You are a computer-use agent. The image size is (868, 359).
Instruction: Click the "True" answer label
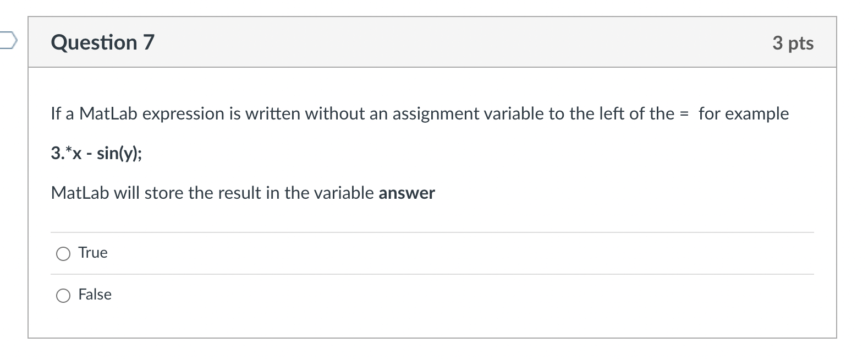93,252
